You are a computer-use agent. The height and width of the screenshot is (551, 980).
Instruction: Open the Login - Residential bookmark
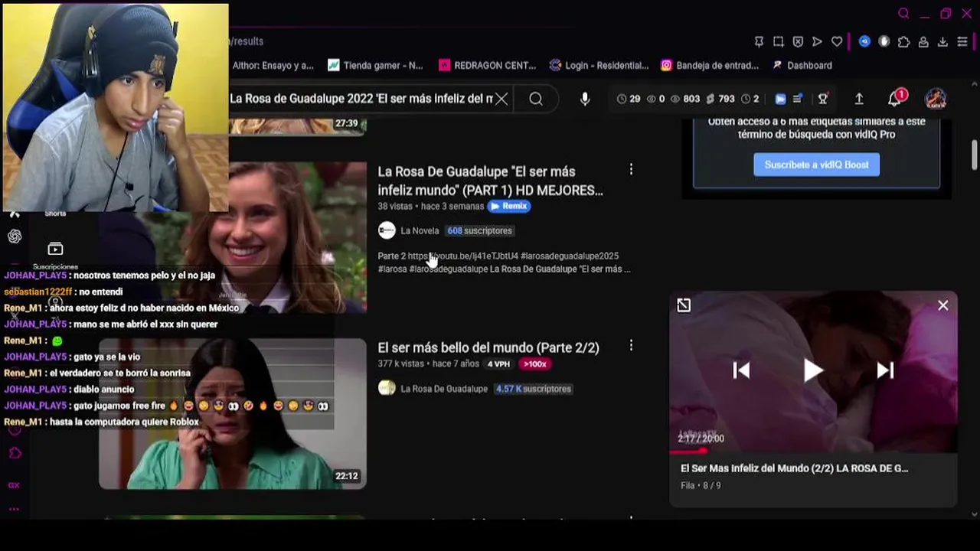pyautogui.click(x=599, y=65)
